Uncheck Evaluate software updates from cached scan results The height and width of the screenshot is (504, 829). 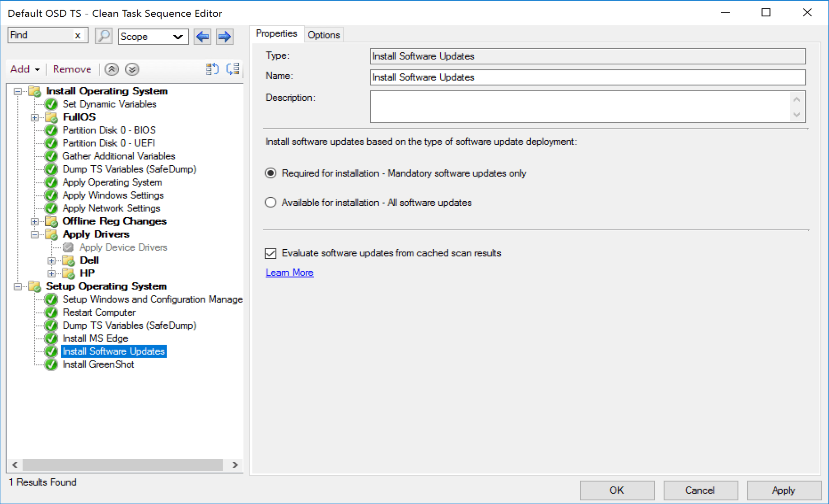click(x=270, y=253)
